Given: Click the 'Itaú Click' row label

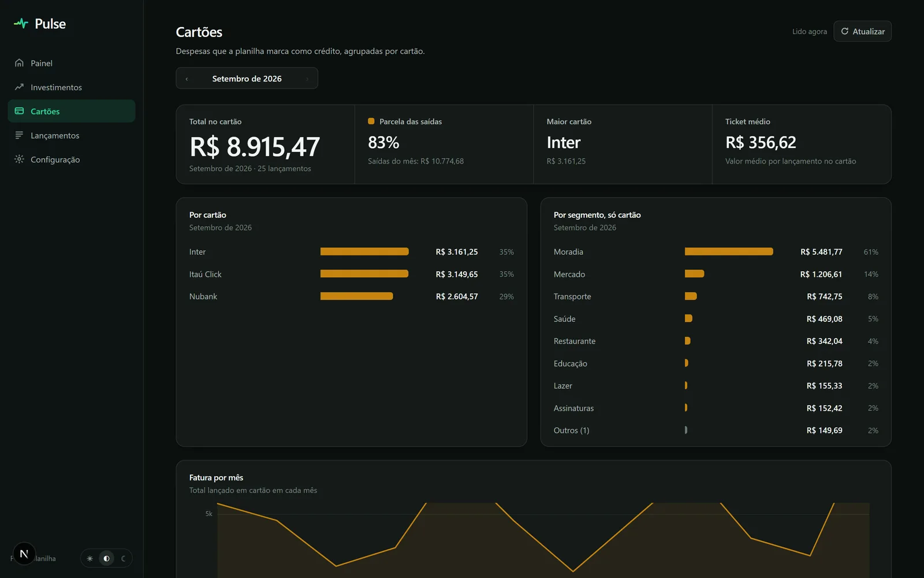Looking at the screenshot, I should 205,274.
